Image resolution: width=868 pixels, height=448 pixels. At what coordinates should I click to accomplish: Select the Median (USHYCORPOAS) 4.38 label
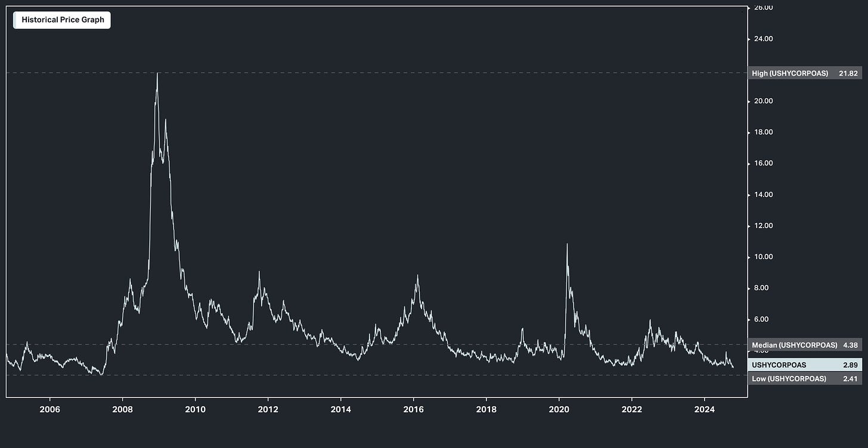click(x=804, y=345)
